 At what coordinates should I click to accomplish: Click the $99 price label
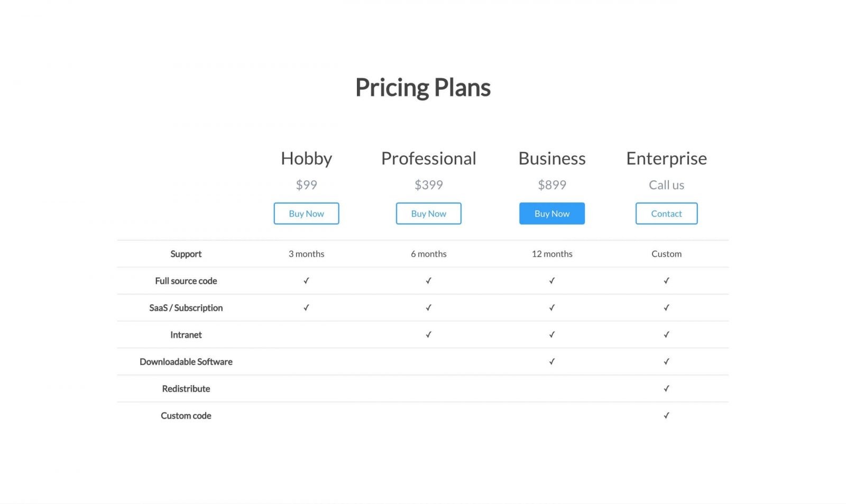tap(306, 185)
